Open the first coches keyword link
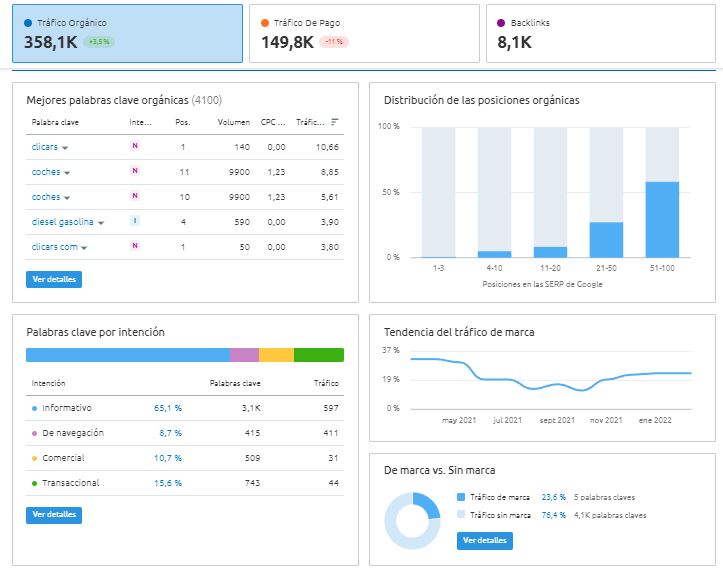 coord(46,172)
